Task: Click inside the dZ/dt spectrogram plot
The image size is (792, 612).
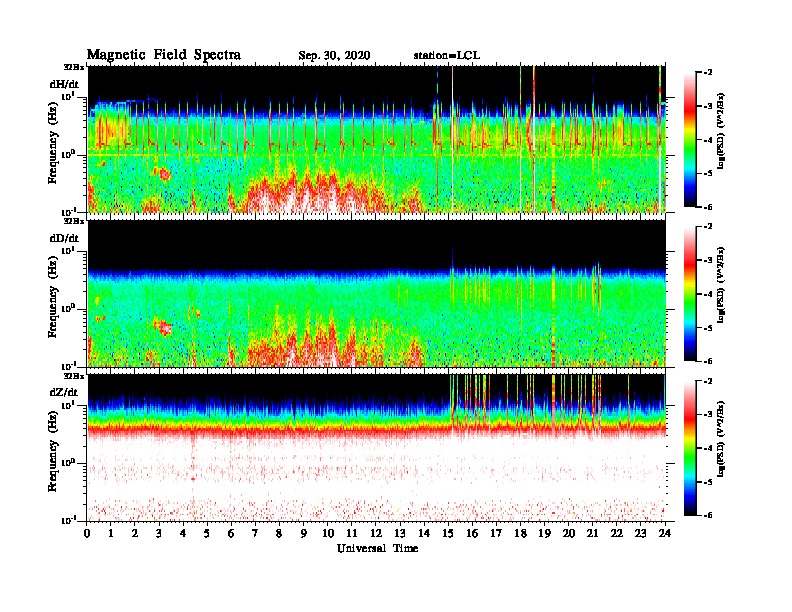Action: point(377,448)
